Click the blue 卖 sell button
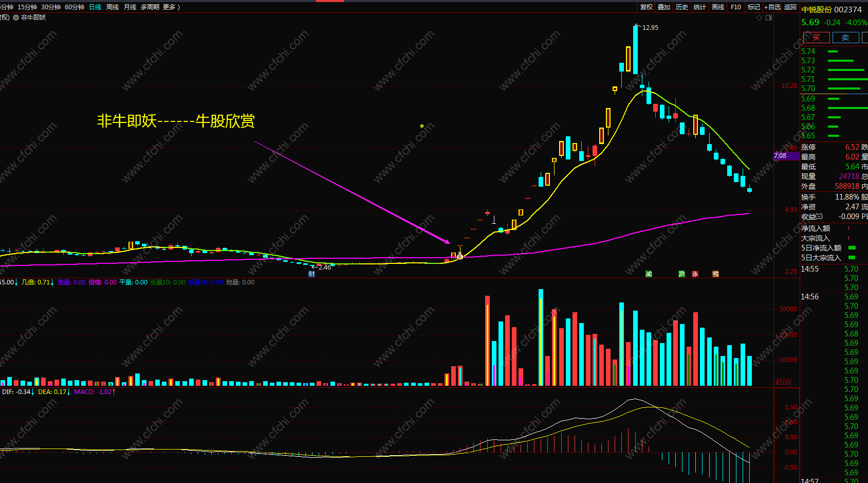The width and height of the screenshot is (868, 483). click(845, 38)
